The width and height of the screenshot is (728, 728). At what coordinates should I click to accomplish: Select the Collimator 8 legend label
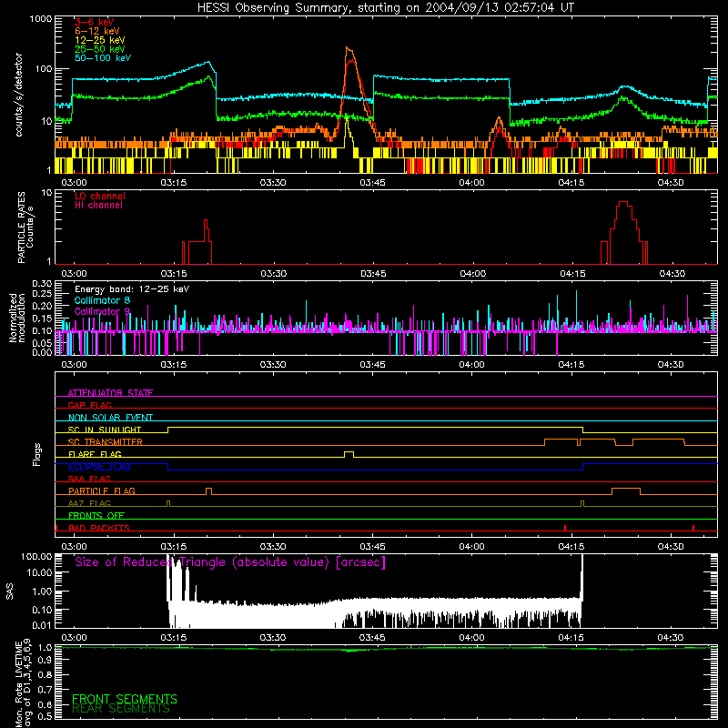(x=102, y=300)
